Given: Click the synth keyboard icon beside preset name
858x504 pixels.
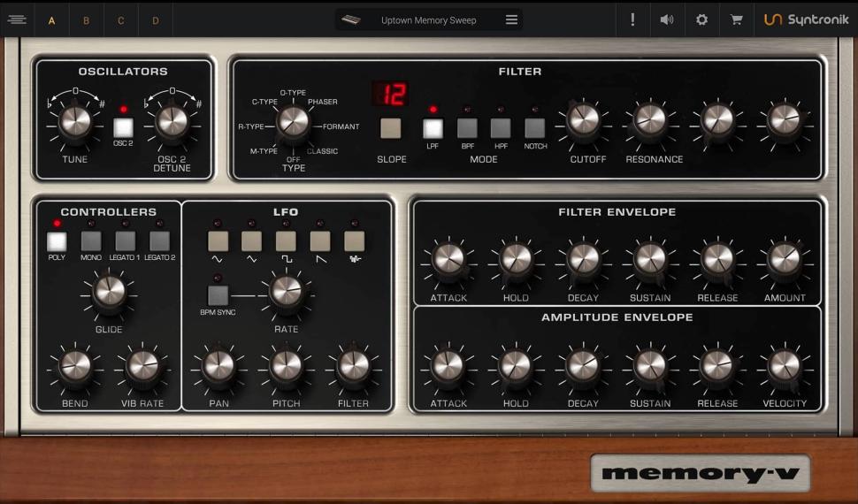Looking at the screenshot, I should [351, 19].
